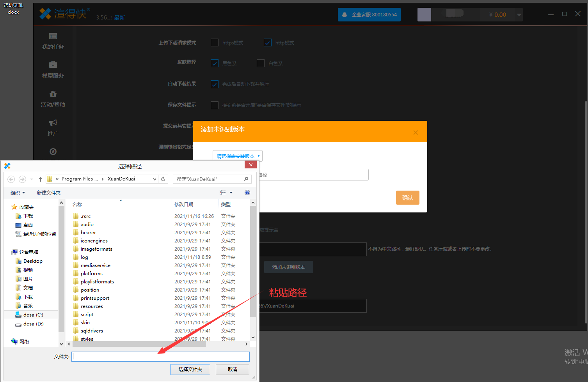
Task: Click the file list vertical scrollbar
Action: (x=253, y=261)
